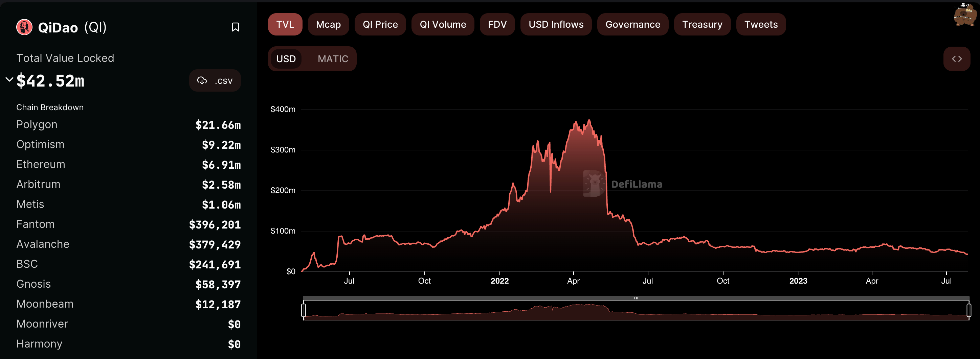Click the $400m y-axis label

tap(283, 110)
